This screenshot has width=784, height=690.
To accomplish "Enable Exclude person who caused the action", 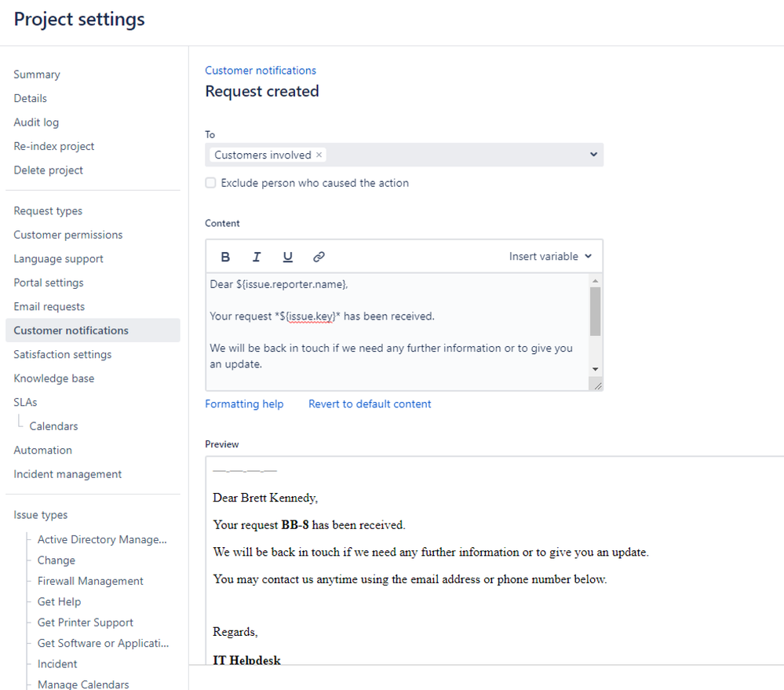I will [x=210, y=182].
